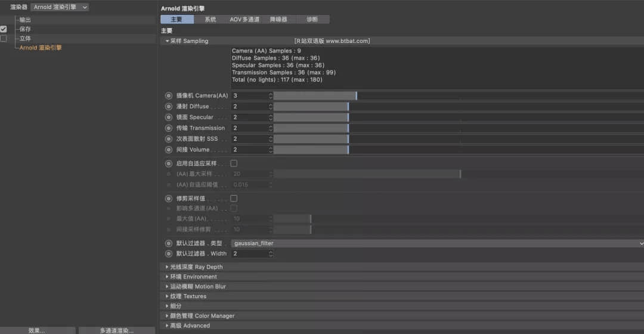Switch to the AOV 多通道 tab
The image size is (644, 334).
(244, 19)
